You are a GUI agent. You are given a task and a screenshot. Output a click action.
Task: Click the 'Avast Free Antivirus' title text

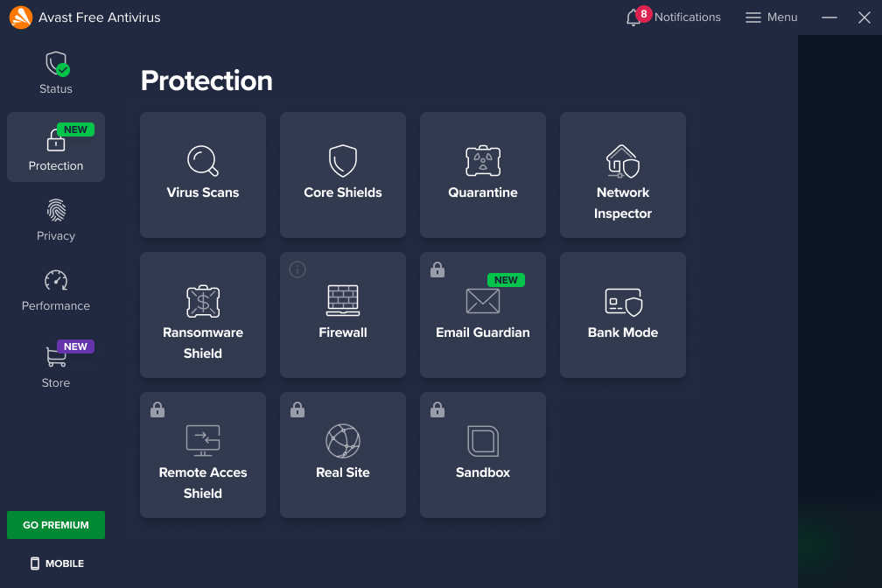100,17
